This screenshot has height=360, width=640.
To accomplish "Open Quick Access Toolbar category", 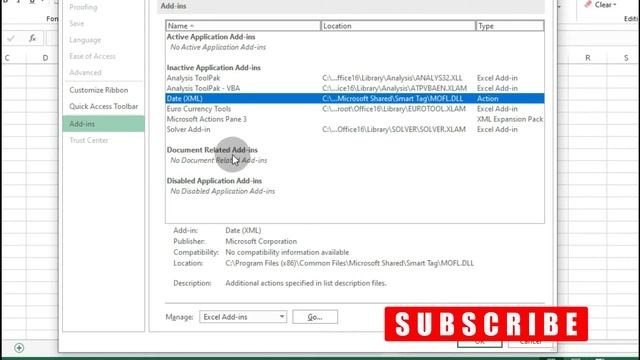I will pyautogui.click(x=103, y=107).
